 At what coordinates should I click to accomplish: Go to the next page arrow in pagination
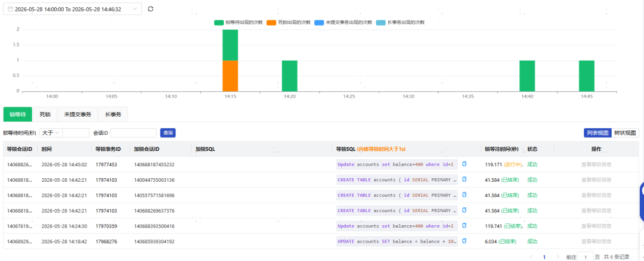point(558,257)
